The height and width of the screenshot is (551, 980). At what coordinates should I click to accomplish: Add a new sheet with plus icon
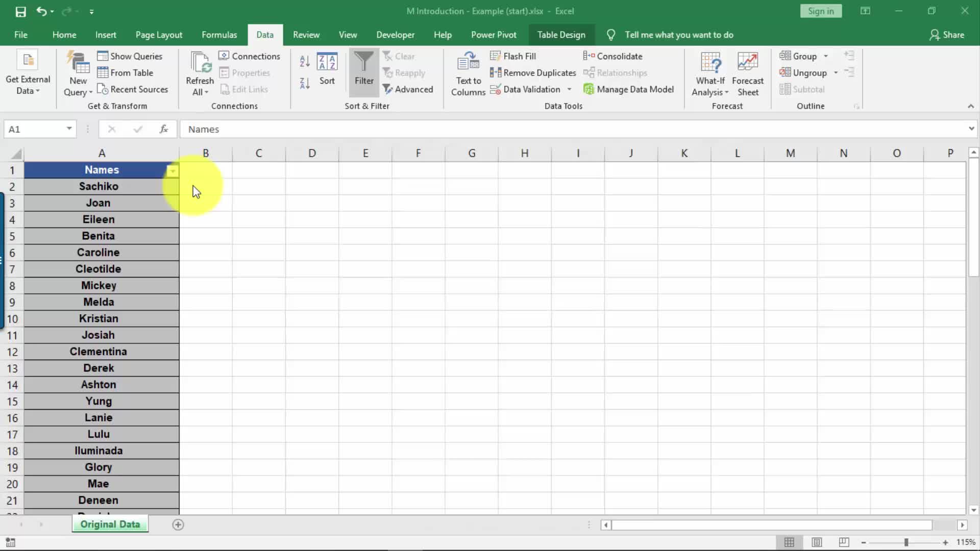[178, 524]
